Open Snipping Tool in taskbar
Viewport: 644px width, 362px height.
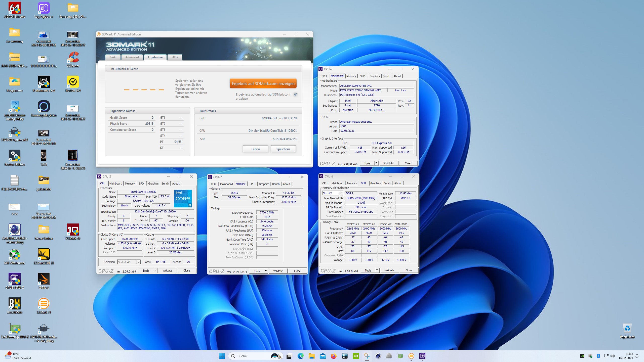(367, 356)
